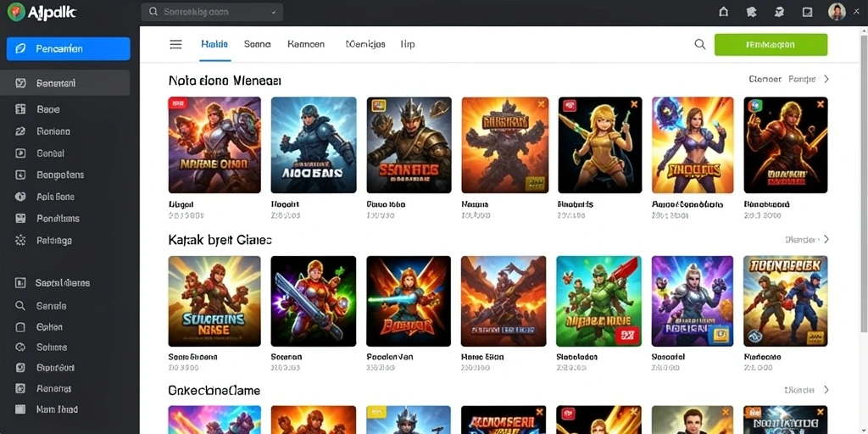Open the hamburger menu icon
868x434 pixels.
coord(175,44)
